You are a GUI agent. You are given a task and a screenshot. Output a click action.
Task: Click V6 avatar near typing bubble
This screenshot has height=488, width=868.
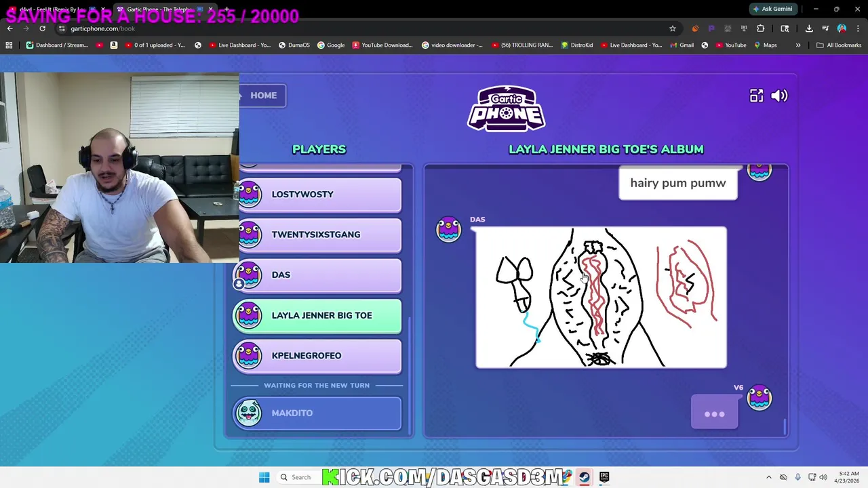point(759,398)
